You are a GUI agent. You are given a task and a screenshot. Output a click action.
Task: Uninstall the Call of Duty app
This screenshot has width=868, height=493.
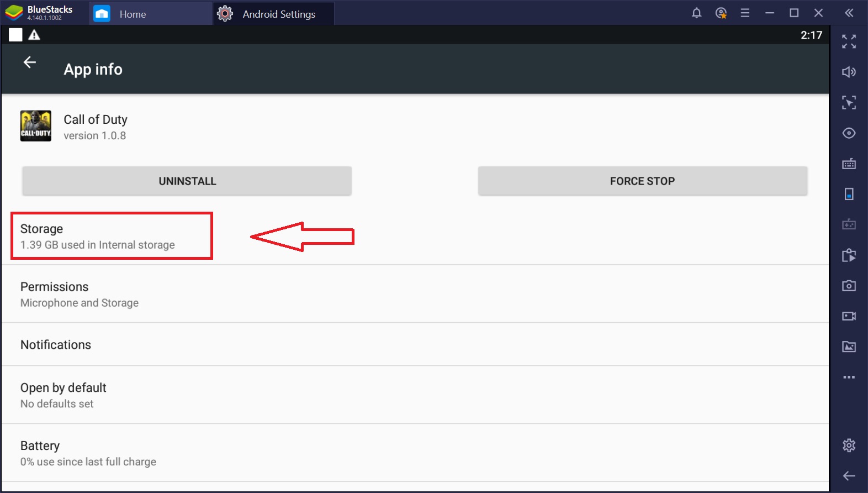coord(187,181)
